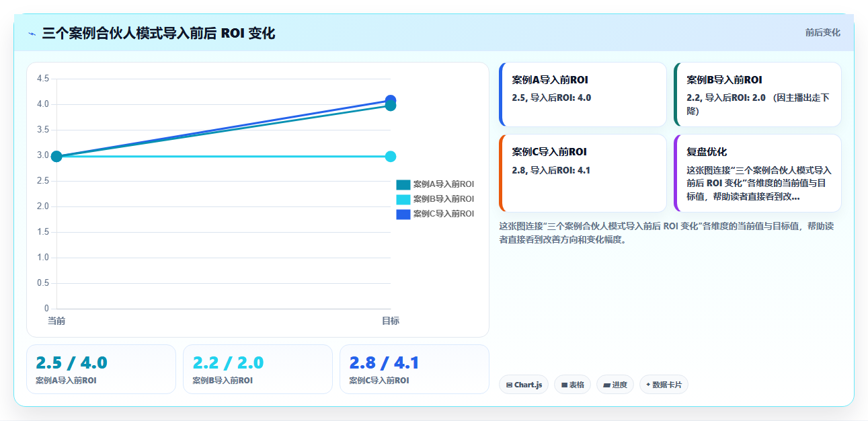This screenshot has width=868, height=421.
Task: Click the Chart.js tag icon
Action: point(510,385)
